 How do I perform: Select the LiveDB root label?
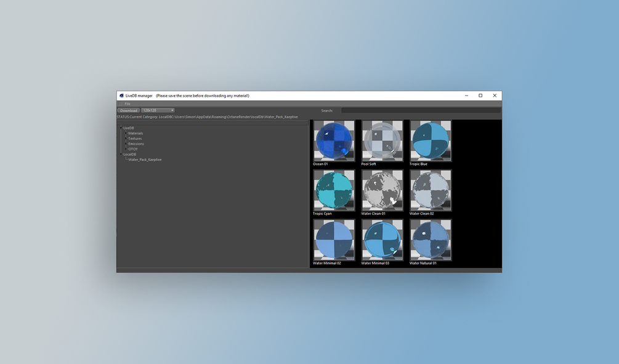pyautogui.click(x=128, y=128)
